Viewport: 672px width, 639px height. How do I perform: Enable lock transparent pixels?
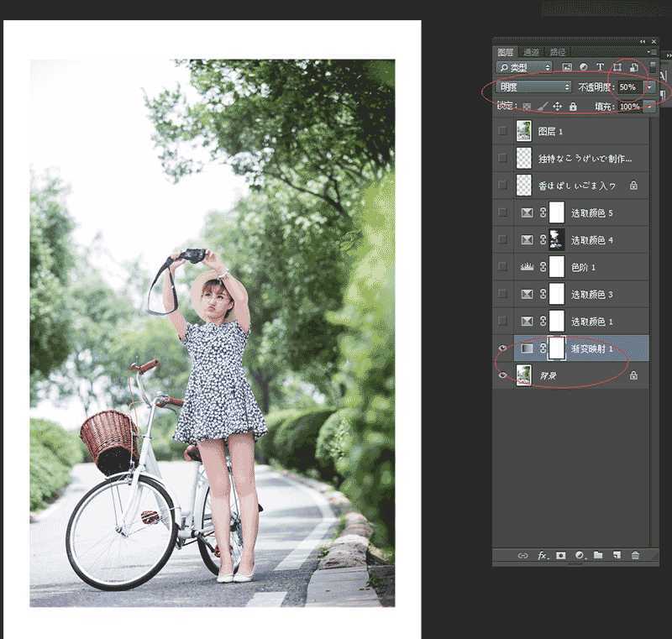[x=525, y=106]
